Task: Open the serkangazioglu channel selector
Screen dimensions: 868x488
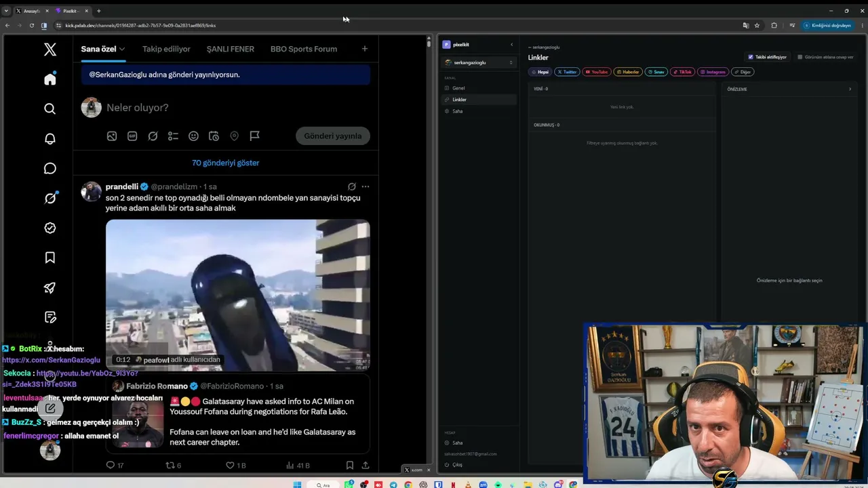Action: 479,62
